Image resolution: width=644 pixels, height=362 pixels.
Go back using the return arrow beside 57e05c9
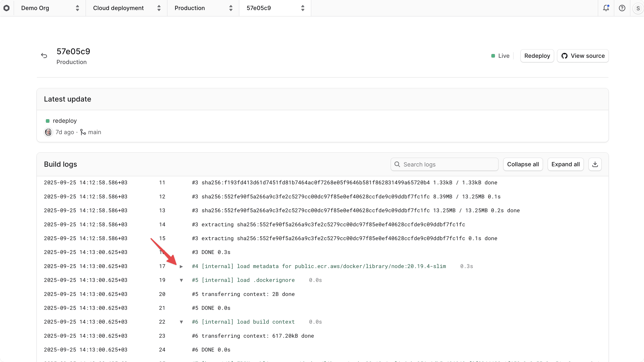point(44,56)
